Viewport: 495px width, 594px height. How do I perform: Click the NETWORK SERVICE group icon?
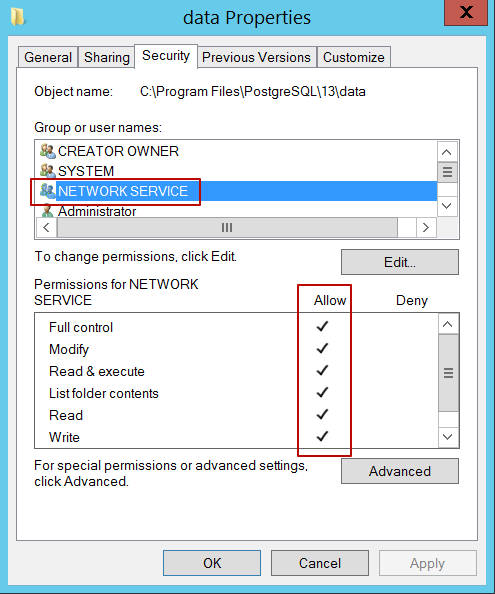48,191
